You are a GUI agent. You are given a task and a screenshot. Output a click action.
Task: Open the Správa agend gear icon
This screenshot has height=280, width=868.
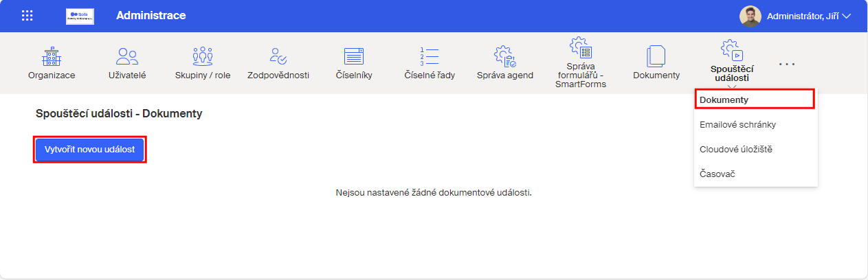tap(505, 56)
